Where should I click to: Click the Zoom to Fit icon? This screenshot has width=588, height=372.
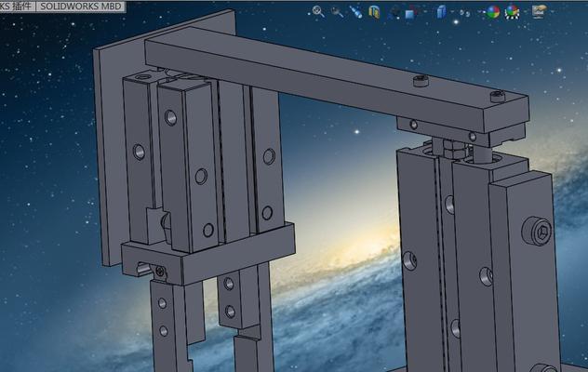point(318,11)
